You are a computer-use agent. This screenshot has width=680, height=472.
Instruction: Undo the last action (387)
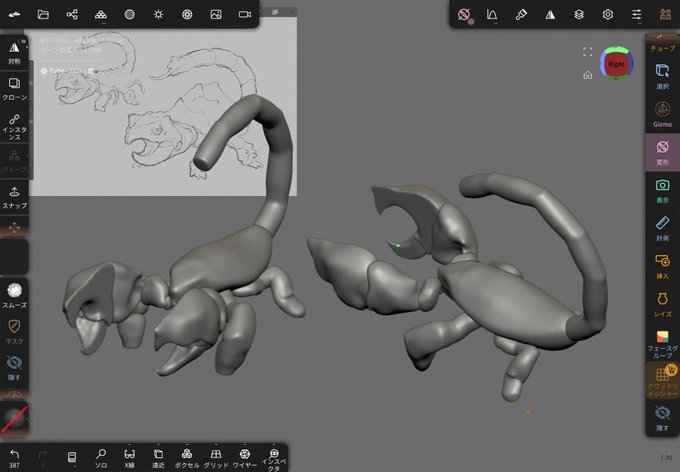click(14, 458)
